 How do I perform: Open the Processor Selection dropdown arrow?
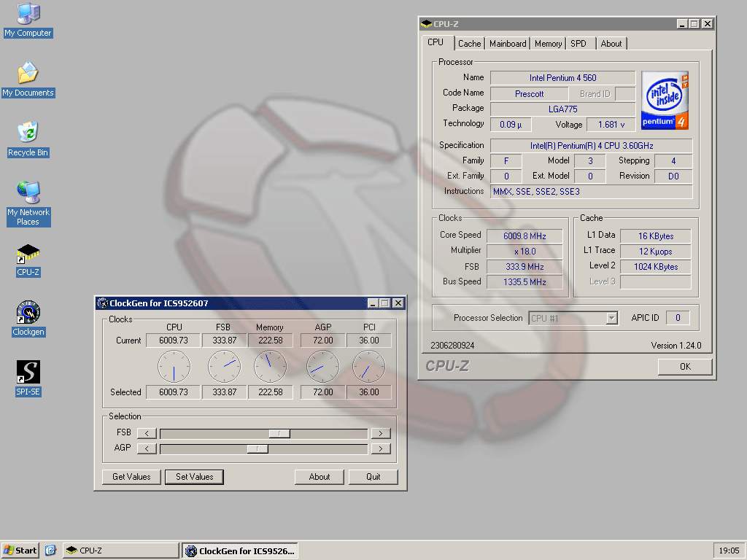[612, 318]
